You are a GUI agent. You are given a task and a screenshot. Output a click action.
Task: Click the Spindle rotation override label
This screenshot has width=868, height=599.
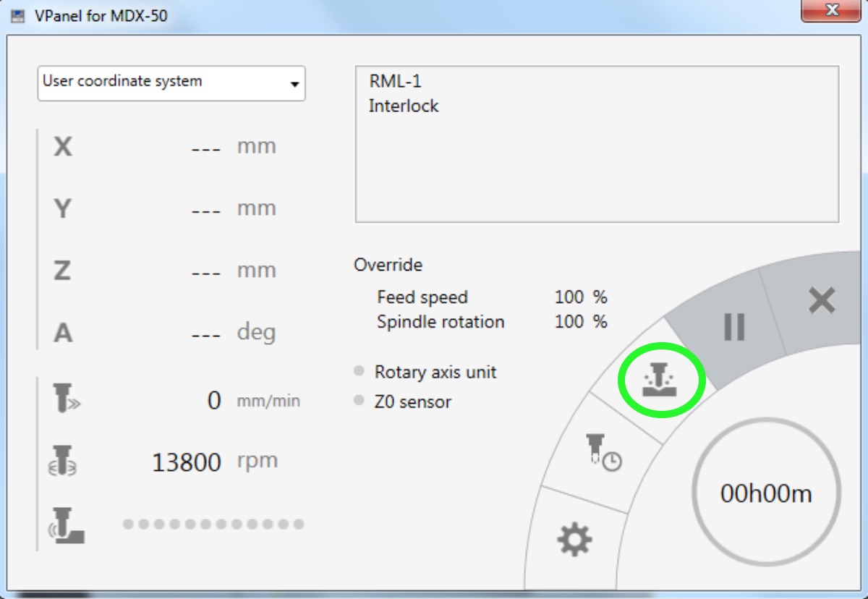click(441, 322)
